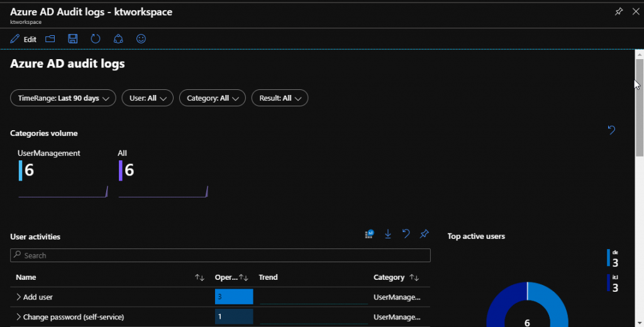Screen dimensions: 644x327
Task: Expand the Add user row
Action: point(19,297)
